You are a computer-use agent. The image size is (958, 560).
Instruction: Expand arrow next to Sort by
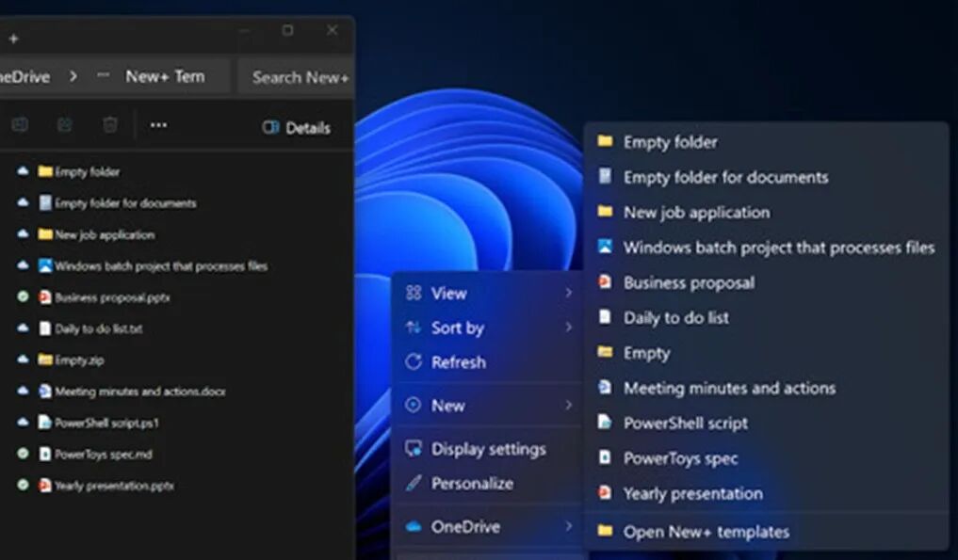point(568,328)
